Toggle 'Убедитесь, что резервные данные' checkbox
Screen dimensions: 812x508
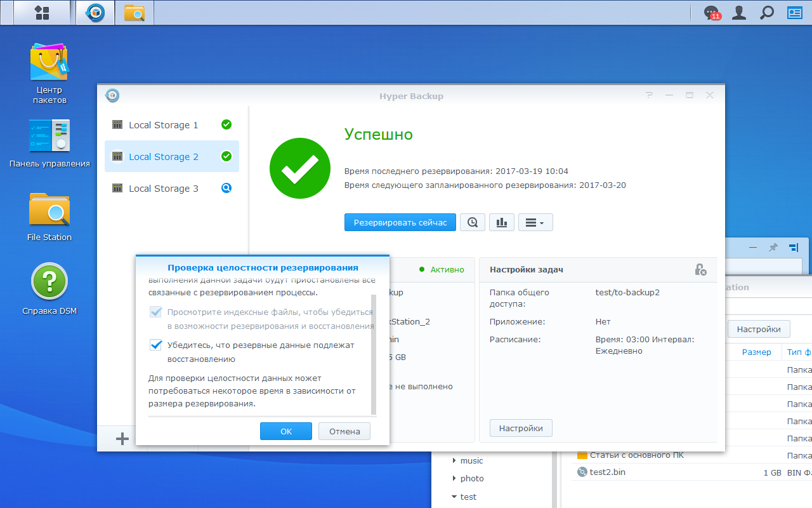pos(155,345)
